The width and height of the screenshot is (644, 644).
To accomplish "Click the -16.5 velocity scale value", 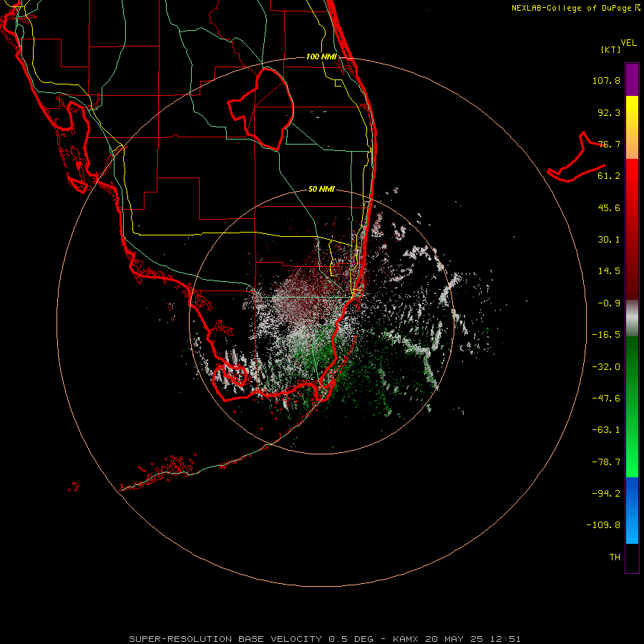I will click(x=606, y=335).
